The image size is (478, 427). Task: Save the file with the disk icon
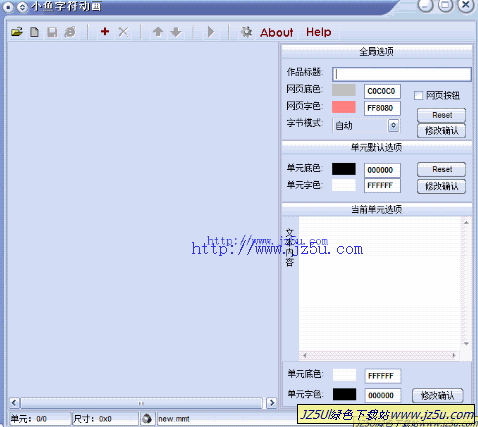click(x=52, y=32)
